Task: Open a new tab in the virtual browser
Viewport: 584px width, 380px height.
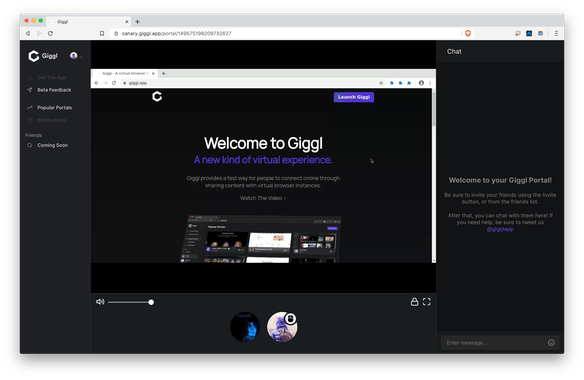Action: pos(164,73)
